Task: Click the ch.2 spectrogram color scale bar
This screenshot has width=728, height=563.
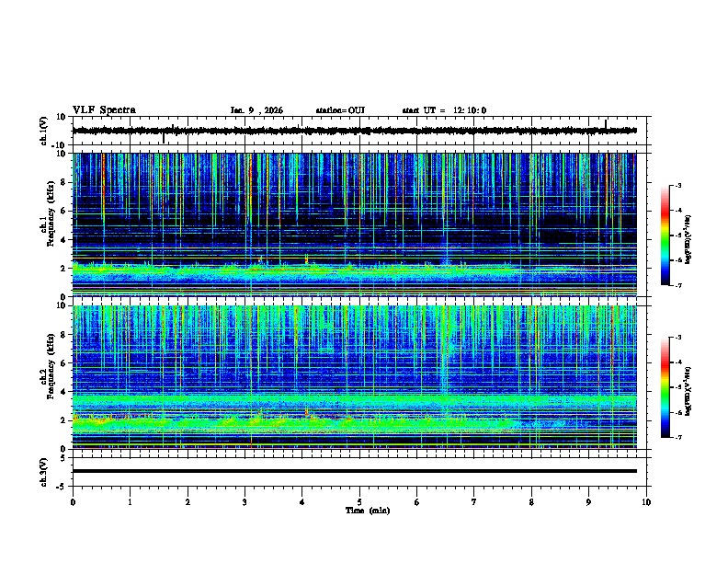Action: tap(665, 387)
